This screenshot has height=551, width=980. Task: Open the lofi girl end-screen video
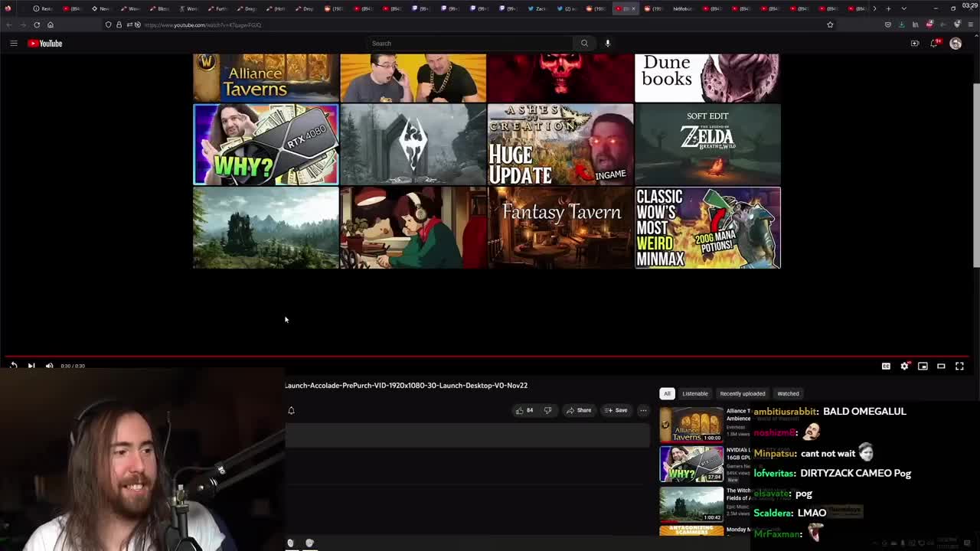click(x=413, y=228)
